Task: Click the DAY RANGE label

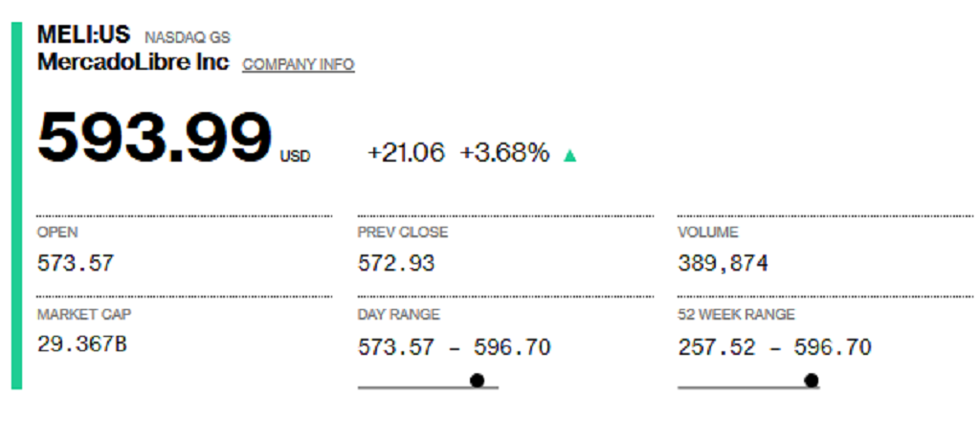Action: [399, 315]
